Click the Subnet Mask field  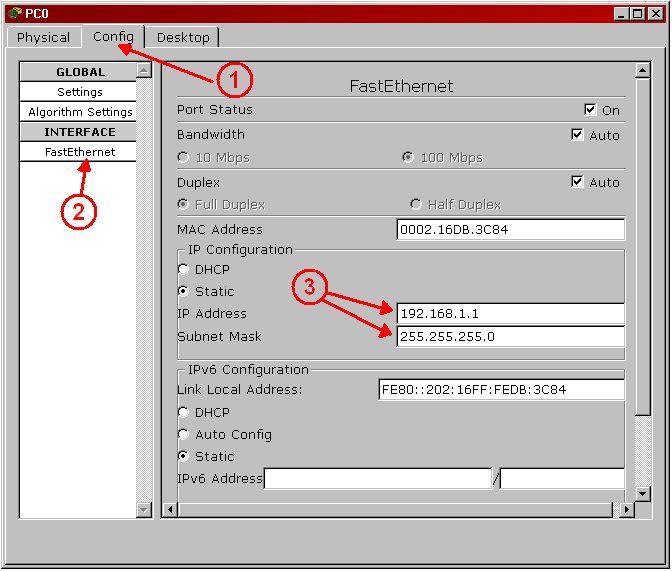[x=510, y=337]
